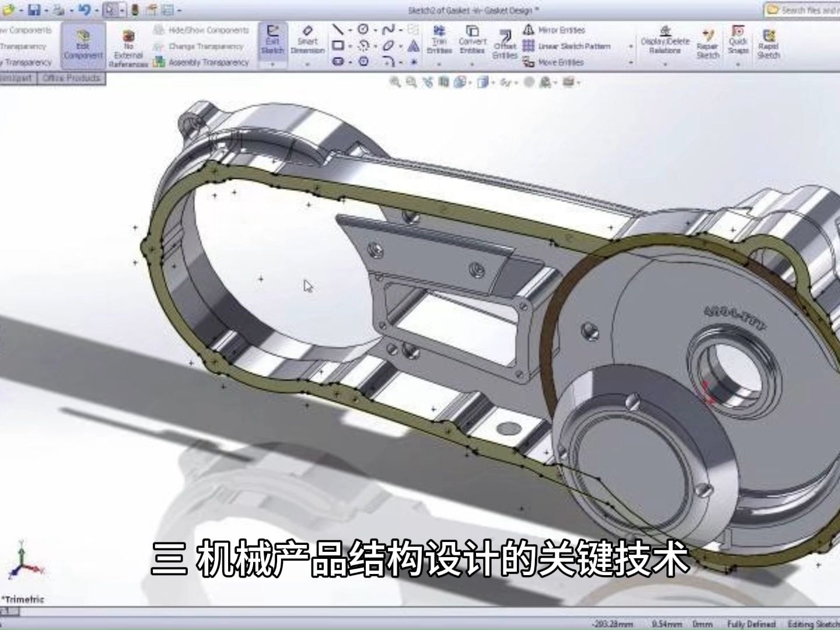Expand dropdown below Smart Dimension

(x=307, y=64)
